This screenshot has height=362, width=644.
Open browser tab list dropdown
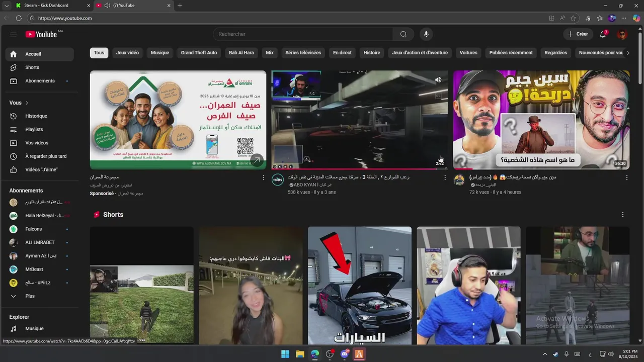6,6
